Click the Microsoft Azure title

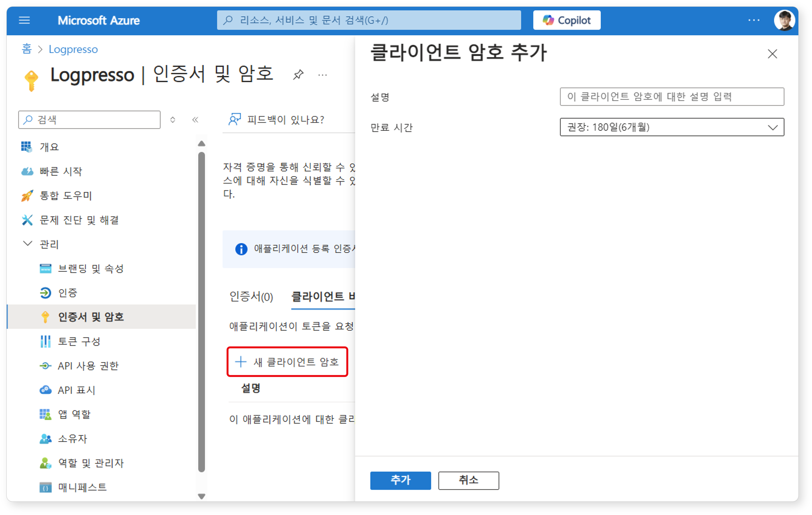pos(99,21)
